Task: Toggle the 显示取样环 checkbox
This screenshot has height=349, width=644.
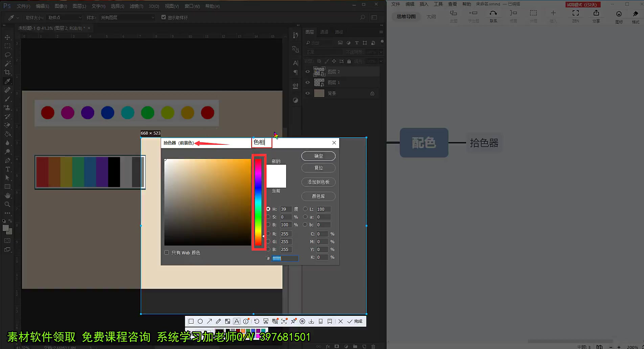Action: (x=164, y=17)
